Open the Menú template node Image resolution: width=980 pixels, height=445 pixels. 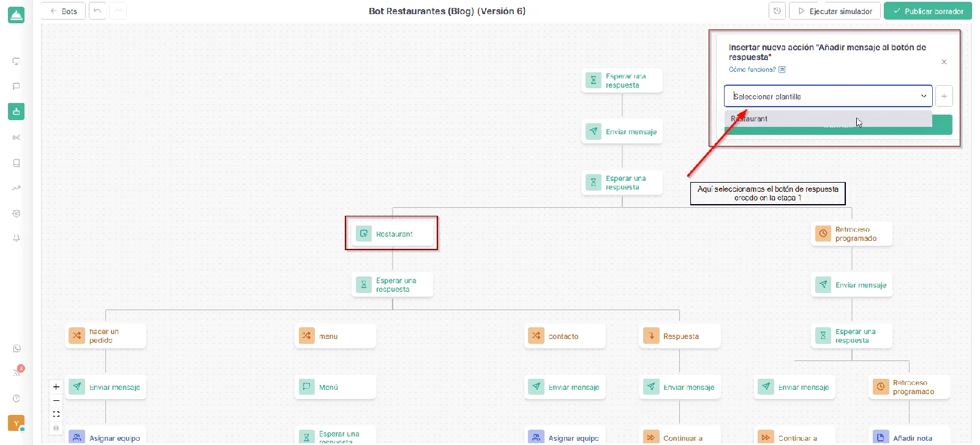[x=335, y=387]
